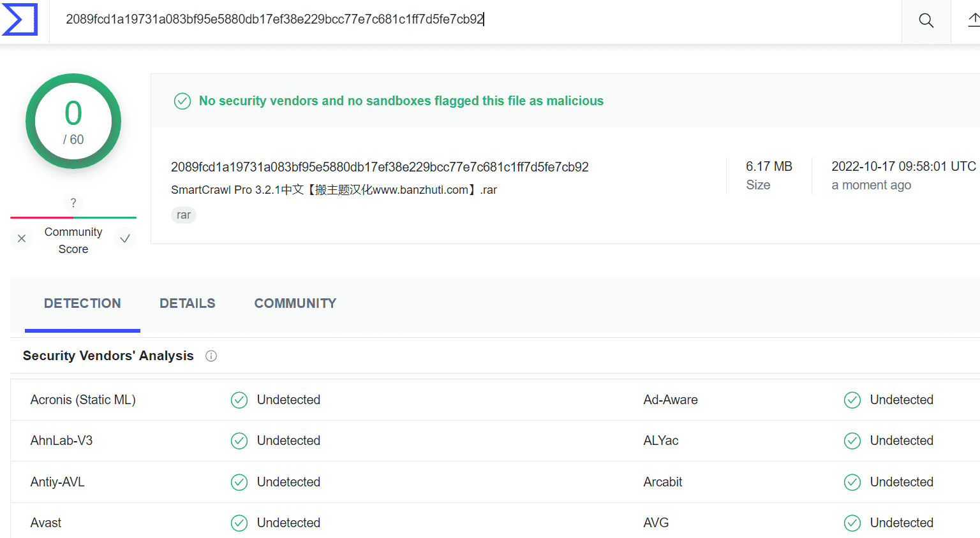
Task: Click the Undetected result for ALYac
Action: (x=902, y=440)
